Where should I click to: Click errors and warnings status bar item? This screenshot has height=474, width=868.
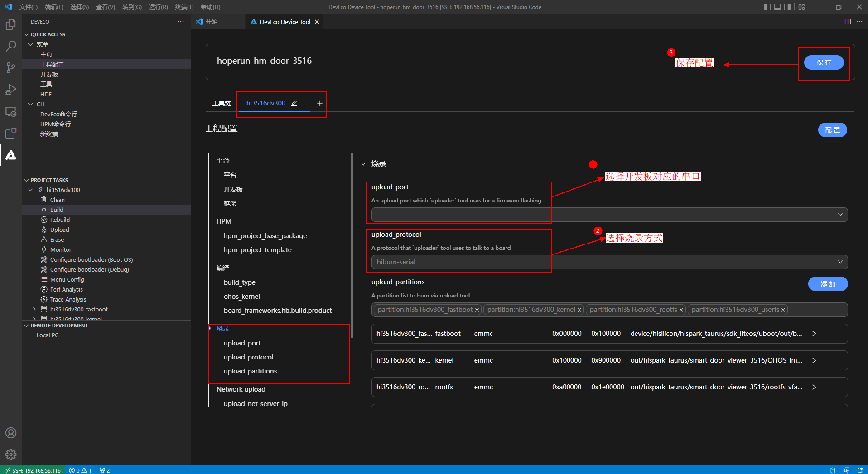point(80,470)
